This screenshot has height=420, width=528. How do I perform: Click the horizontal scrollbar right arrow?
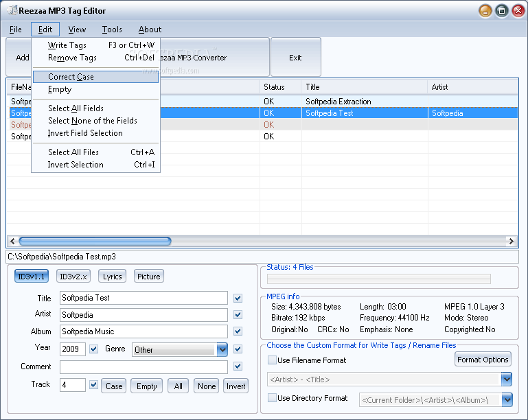tap(511, 241)
